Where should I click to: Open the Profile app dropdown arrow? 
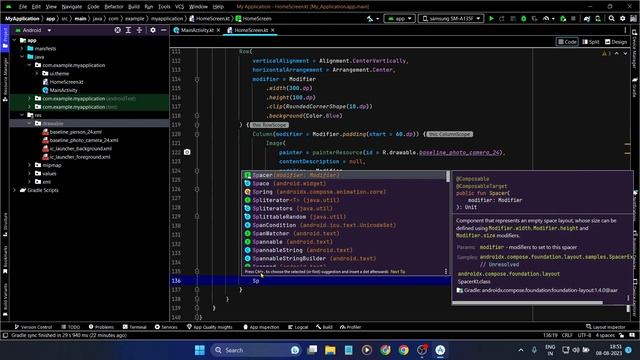[553, 19]
